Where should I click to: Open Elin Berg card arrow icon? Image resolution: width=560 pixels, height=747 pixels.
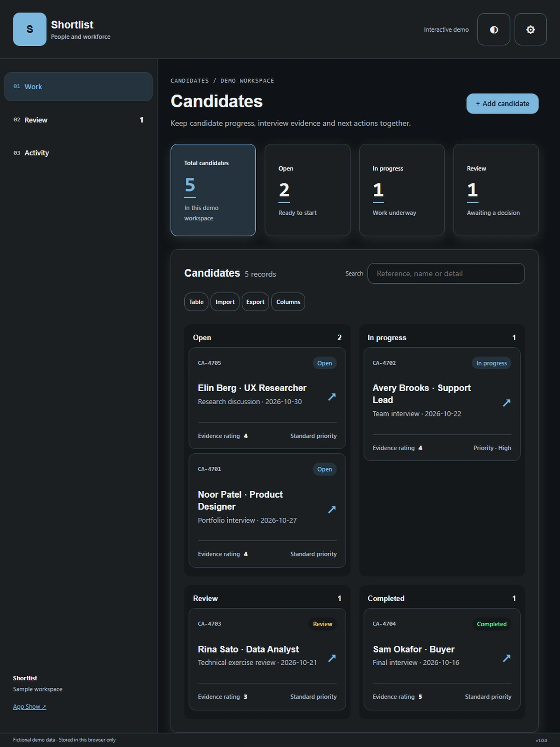pos(332,397)
